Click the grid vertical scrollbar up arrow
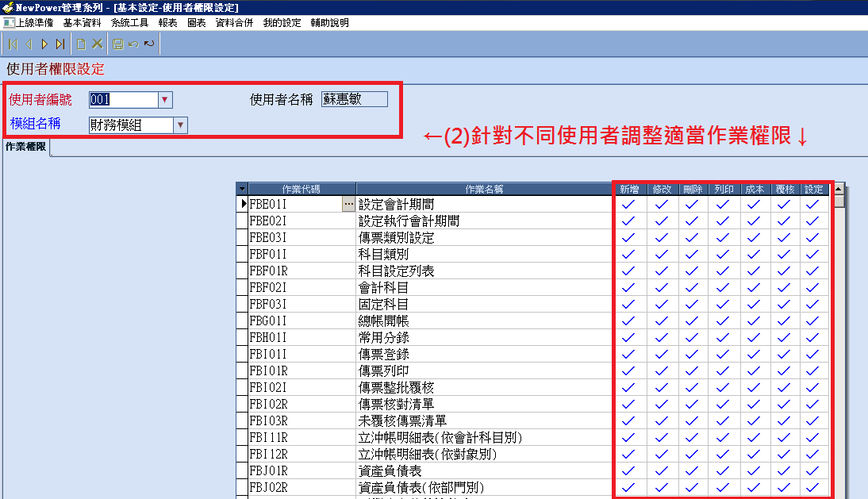This screenshot has height=499, width=868. pyautogui.click(x=839, y=189)
